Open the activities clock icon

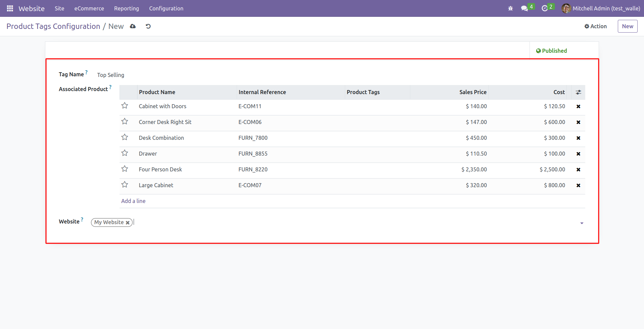545,8
